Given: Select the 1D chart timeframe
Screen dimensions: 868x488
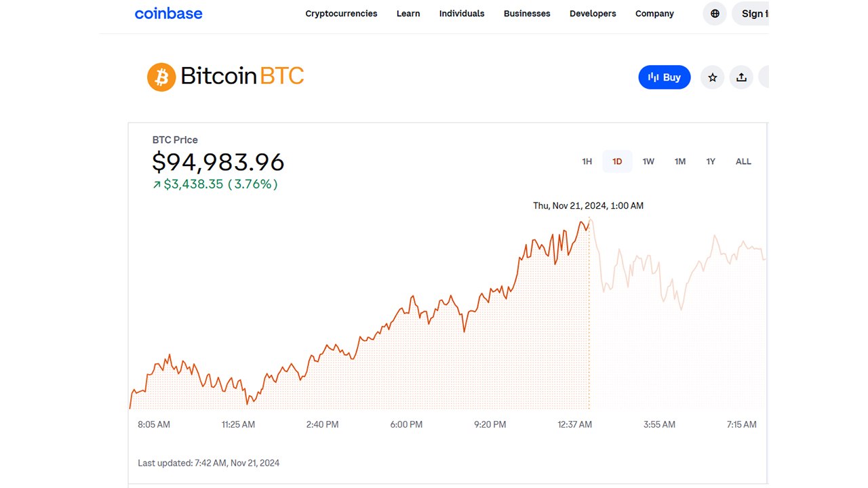Looking at the screenshot, I should point(617,161).
